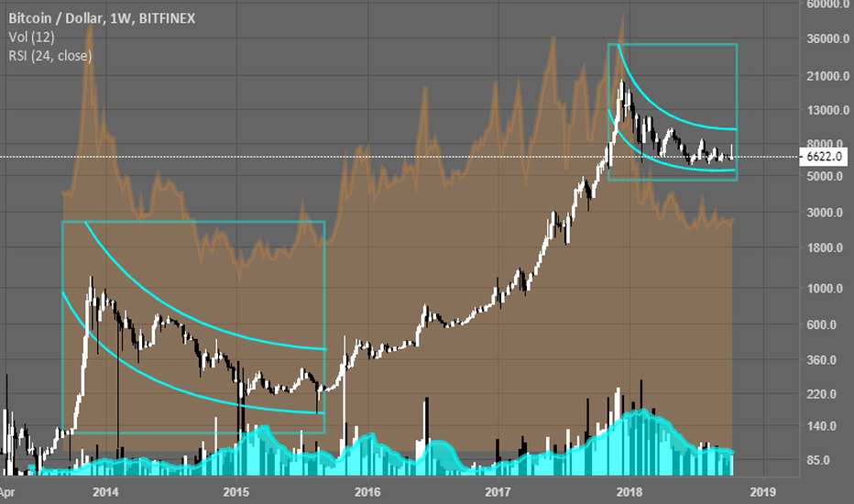Click the 2016 label on time axis
This screenshot has width=854, height=504.
point(367,493)
